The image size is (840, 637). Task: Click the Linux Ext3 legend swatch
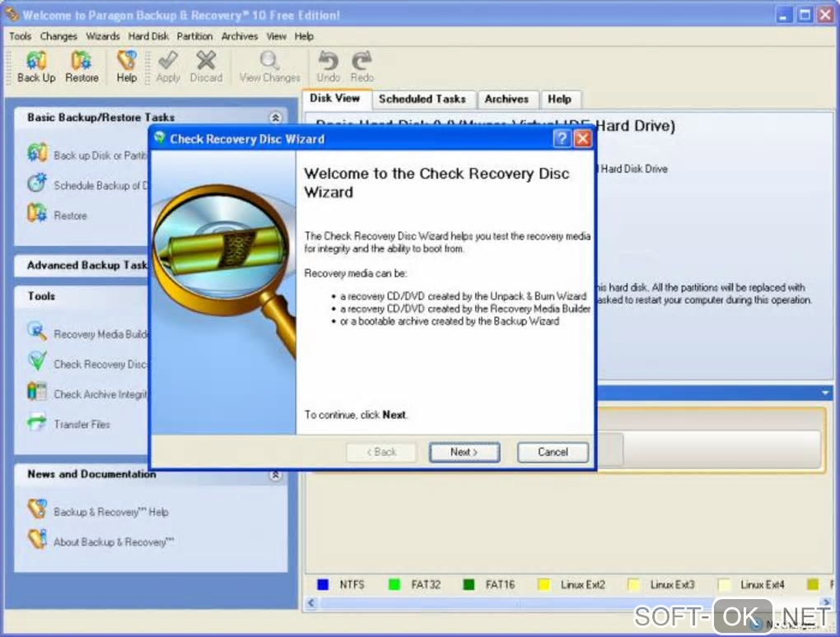(633, 584)
